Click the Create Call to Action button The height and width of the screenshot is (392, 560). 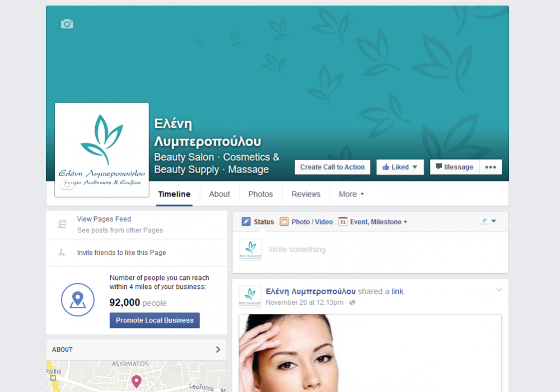click(332, 167)
